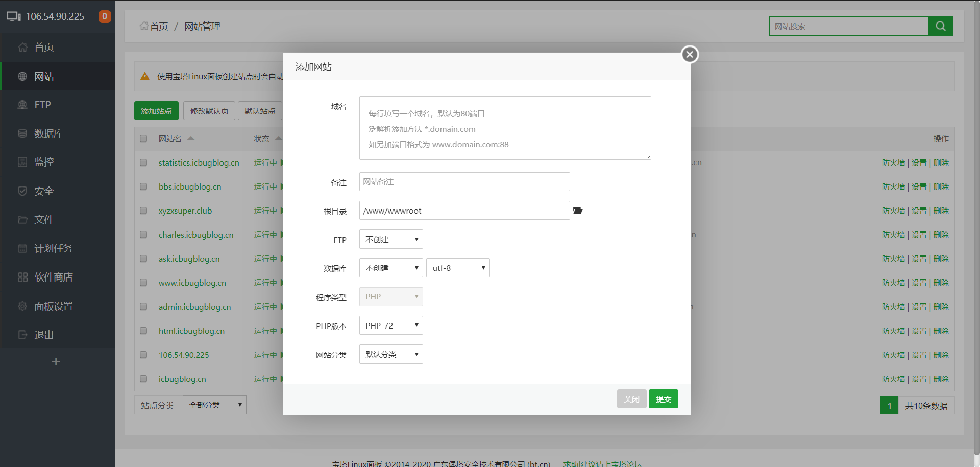Click 删除 link in the 106.54.90.225 row
The height and width of the screenshot is (467, 980).
(x=941, y=355)
